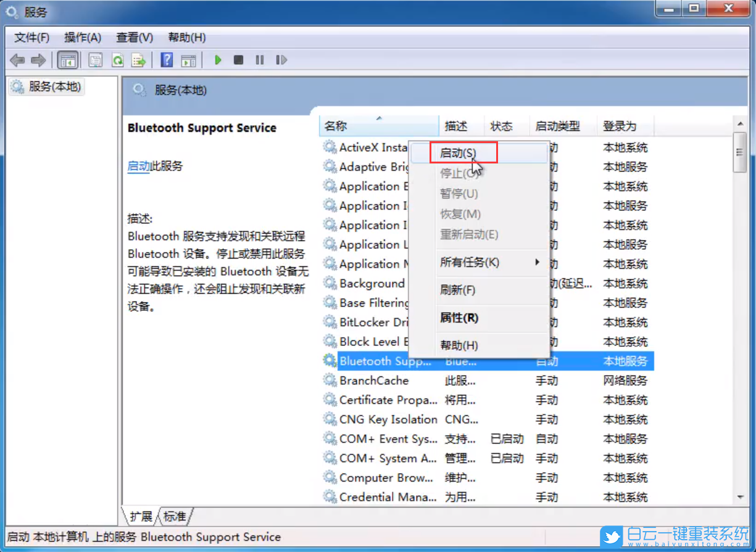This screenshot has width=756, height=552.
Task: Toggle the show/hide console tree icon
Action: 68,60
